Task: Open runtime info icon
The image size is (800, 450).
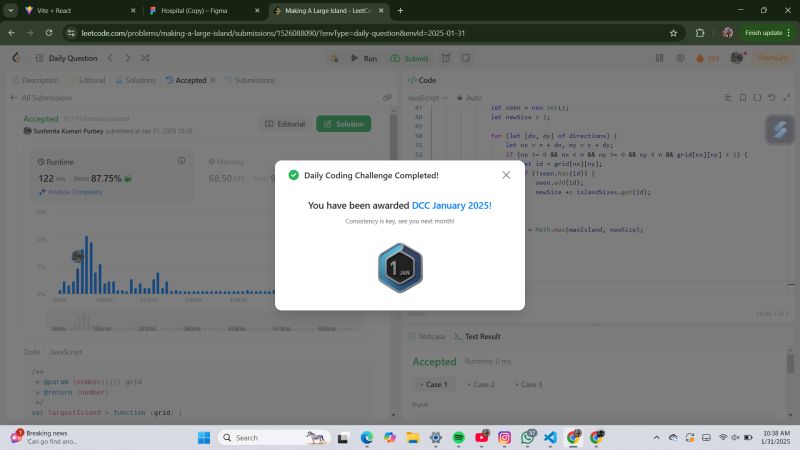Action: click(x=181, y=161)
